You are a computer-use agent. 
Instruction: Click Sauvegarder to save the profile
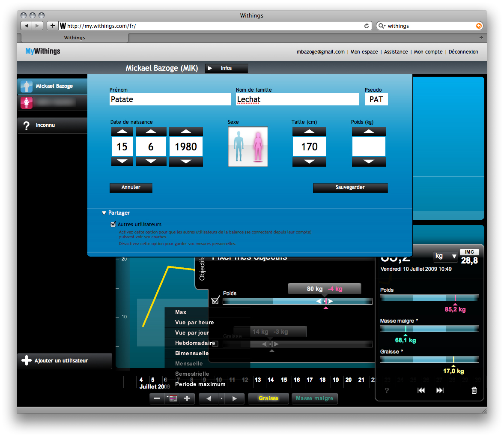click(350, 188)
